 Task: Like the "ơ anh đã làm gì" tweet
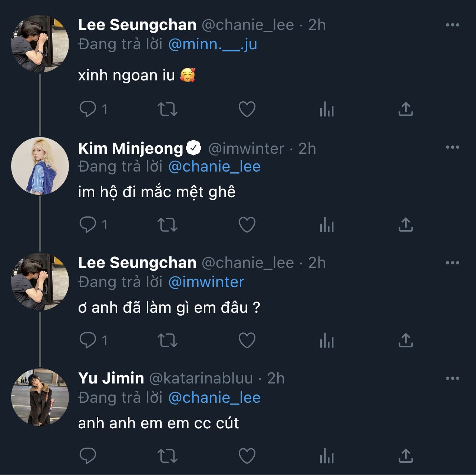(247, 341)
